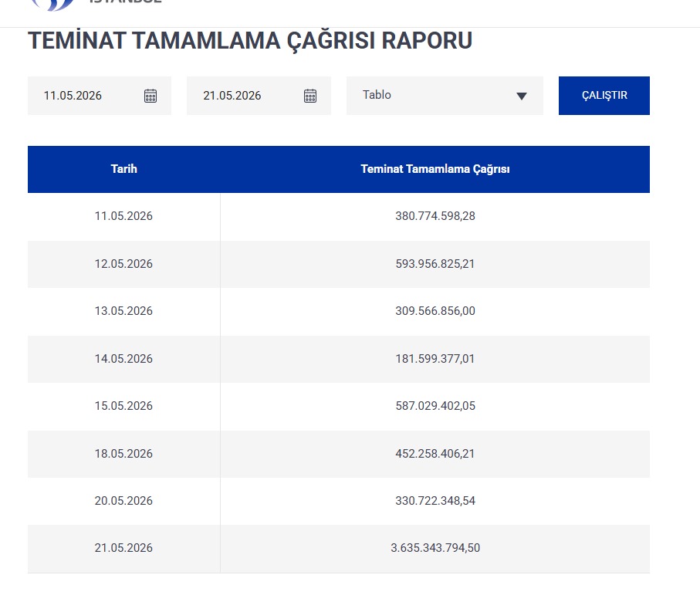Click the ÇALIŞTIR button
The image size is (700, 602).
pyautogui.click(x=604, y=96)
